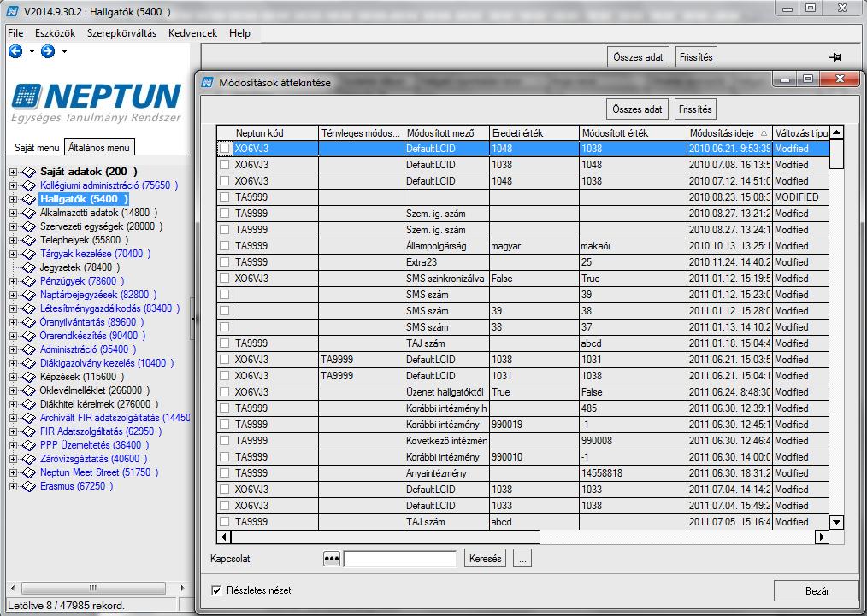Click the table's vertical scrollbar thumb
Screen dimensions: 867x616
[x=836, y=154]
